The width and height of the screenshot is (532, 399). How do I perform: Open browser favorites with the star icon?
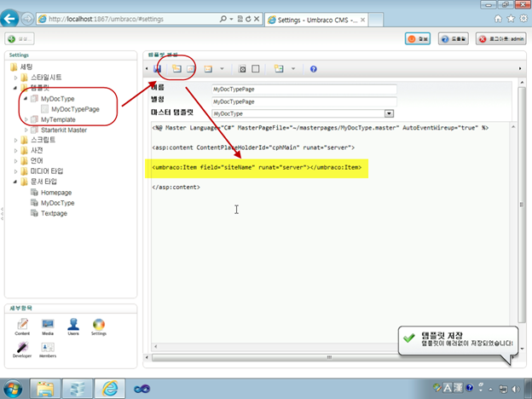(511, 19)
